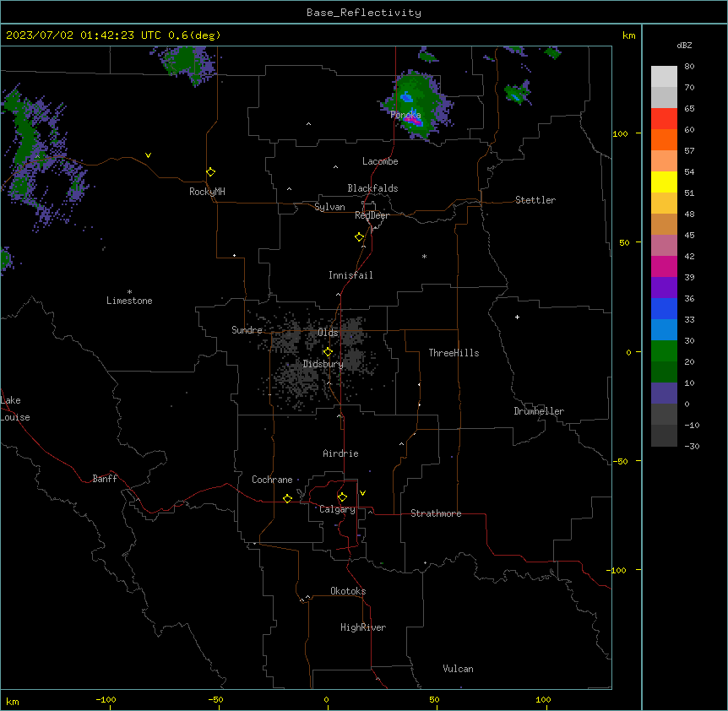Click the Ponoka city label
This screenshot has width=728, height=711.
coord(405,115)
